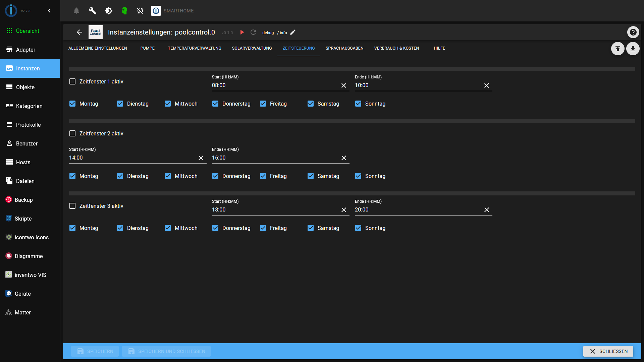Enable the Zeitfenster 1 aktiv checkbox
The width and height of the screenshot is (644, 362).
[x=72, y=81]
